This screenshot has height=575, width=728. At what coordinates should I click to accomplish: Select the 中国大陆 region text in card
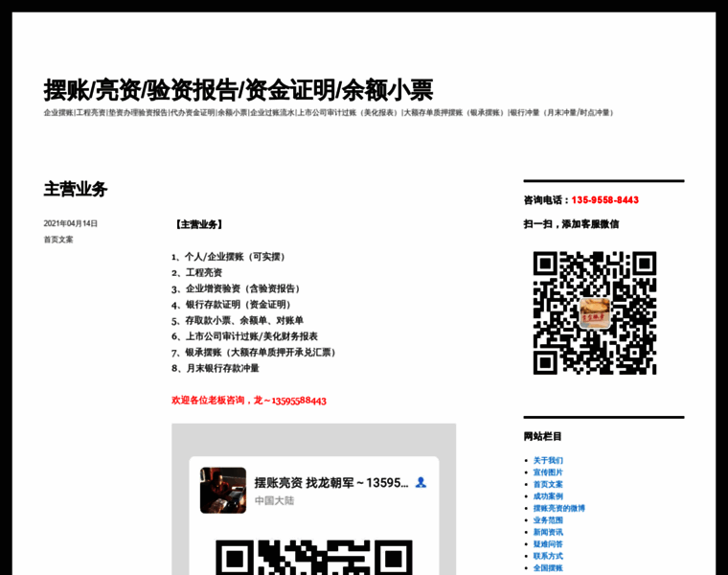[x=274, y=500]
